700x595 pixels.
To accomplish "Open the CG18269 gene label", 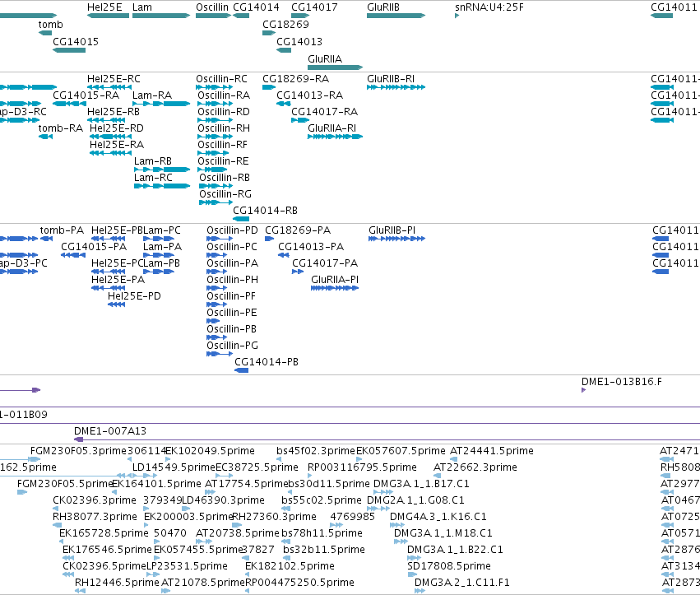I will point(285,24).
